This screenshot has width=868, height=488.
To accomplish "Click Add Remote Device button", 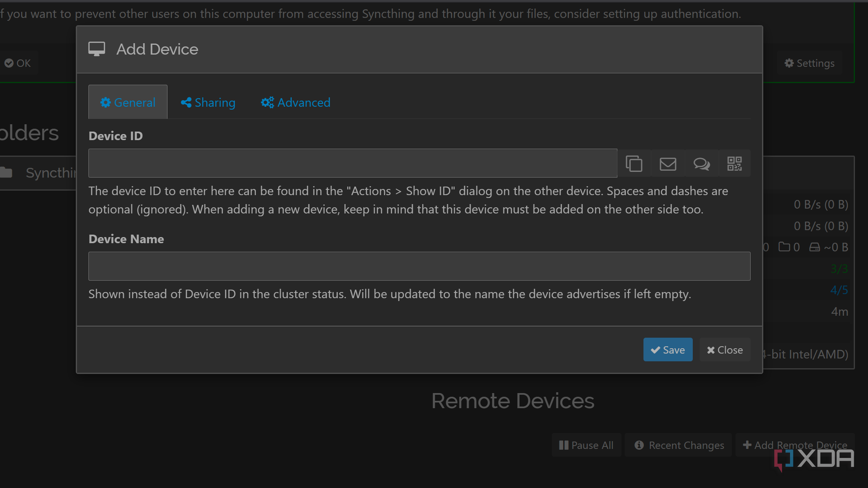I will (x=795, y=445).
